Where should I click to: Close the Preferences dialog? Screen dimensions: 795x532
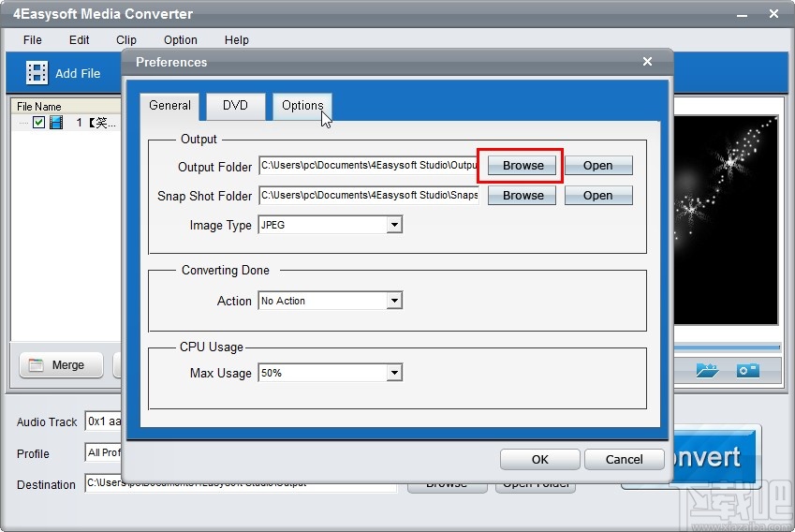(x=647, y=62)
